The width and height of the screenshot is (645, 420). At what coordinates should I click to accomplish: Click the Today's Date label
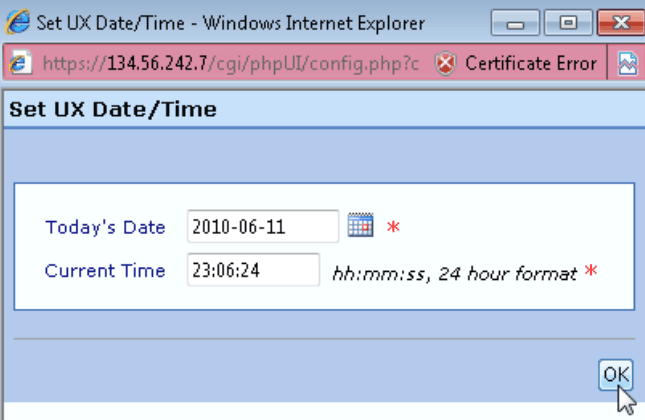[105, 227]
